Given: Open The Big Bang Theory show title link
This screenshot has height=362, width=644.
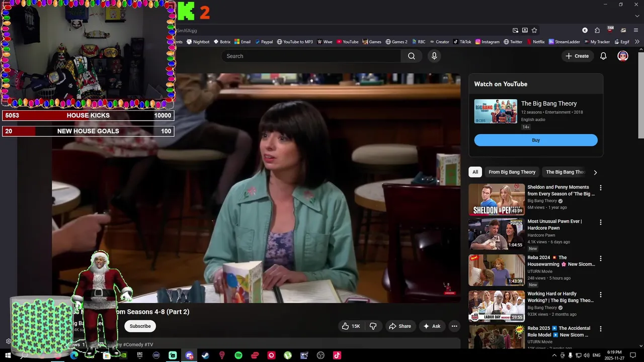Looking at the screenshot, I should pyautogui.click(x=549, y=104).
